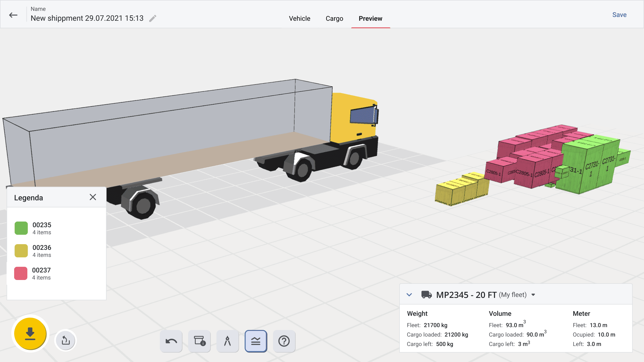Open the help question mark button
Viewport: 644px width, 362px height.
[284, 341]
